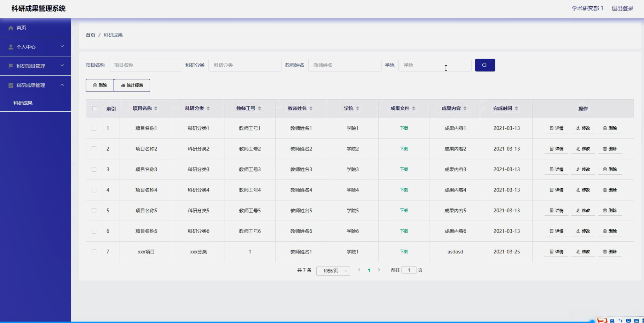This screenshot has width=644, height=323.
Task: Click 退出登录 link
Action: click(x=622, y=8)
